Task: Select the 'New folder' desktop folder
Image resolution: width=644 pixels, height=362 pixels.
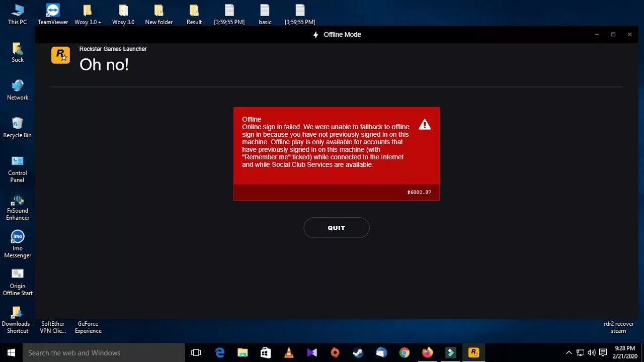Action: (159, 14)
